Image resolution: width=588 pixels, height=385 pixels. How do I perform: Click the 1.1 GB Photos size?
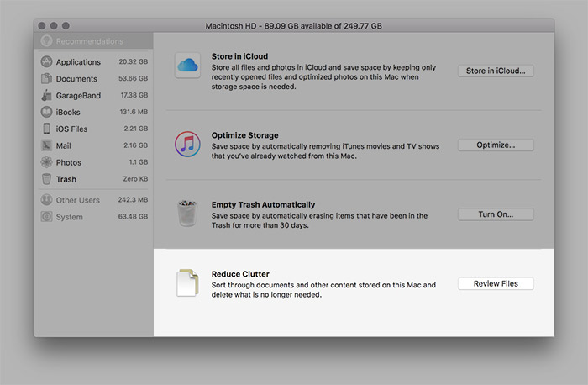(x=139, y=162)
